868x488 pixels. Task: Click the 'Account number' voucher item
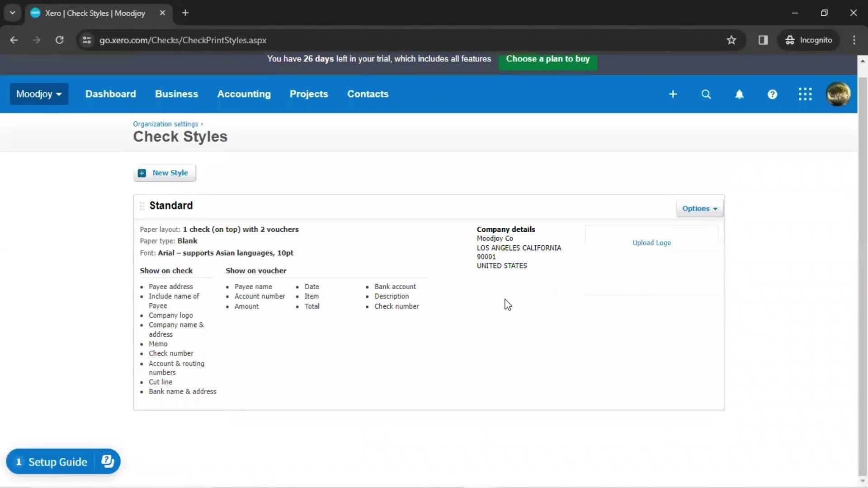(x=260, y=296)
